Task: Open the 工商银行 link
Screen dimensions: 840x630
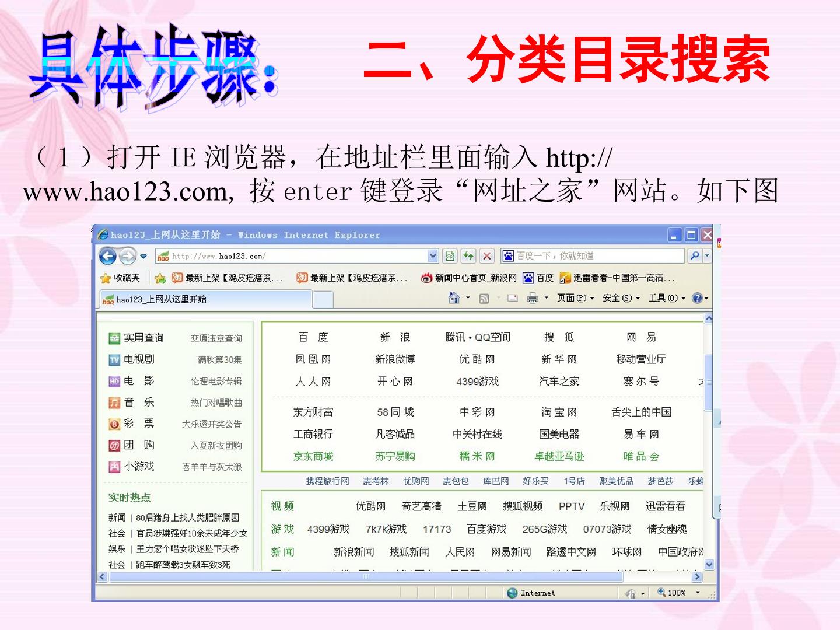Action: click(x=313, y=434)
